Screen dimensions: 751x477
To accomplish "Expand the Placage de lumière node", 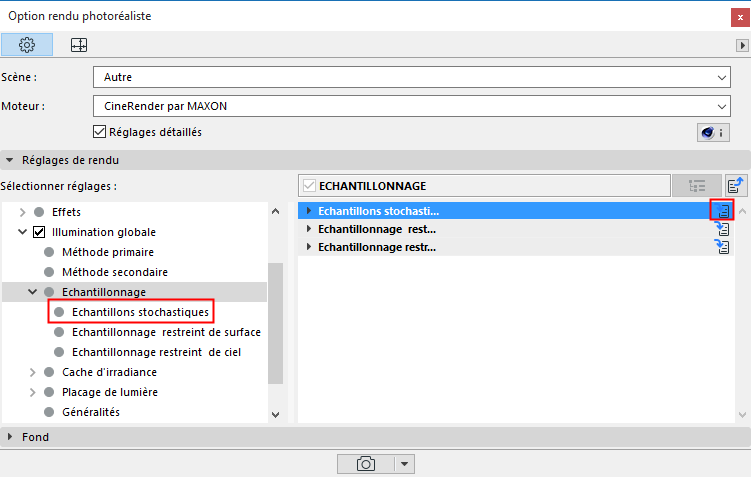I will [x=33, y=392].
